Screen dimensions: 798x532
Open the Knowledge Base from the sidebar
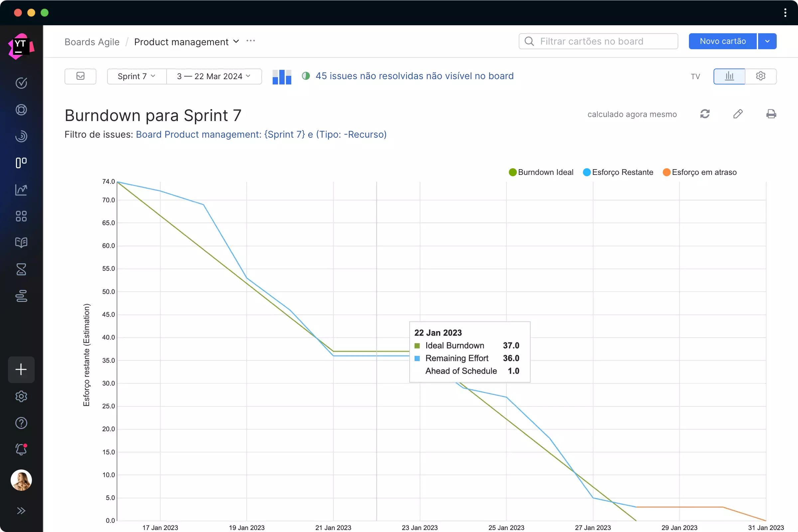click(21, 243)
